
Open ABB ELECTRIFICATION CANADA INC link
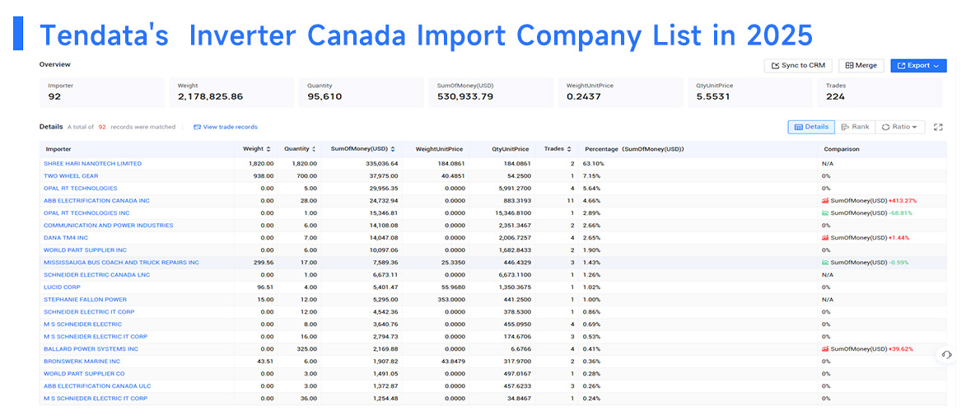(x=96, y=201)
